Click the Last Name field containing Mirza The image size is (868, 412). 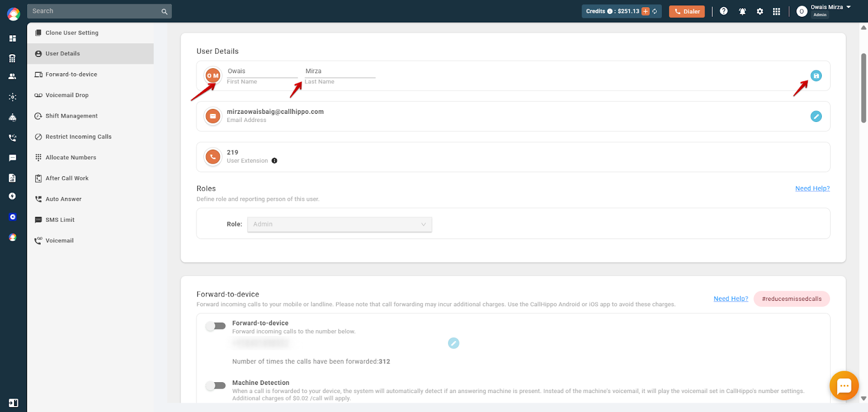point(340,72)
